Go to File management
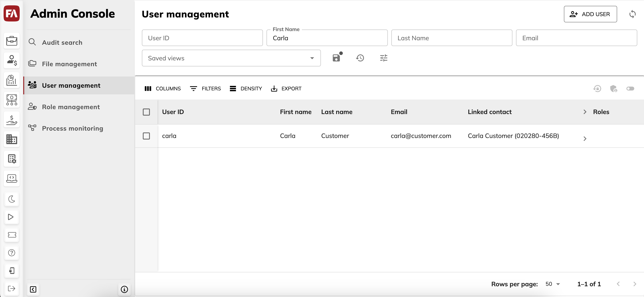644x297 pixels. [x=79, y=64]
